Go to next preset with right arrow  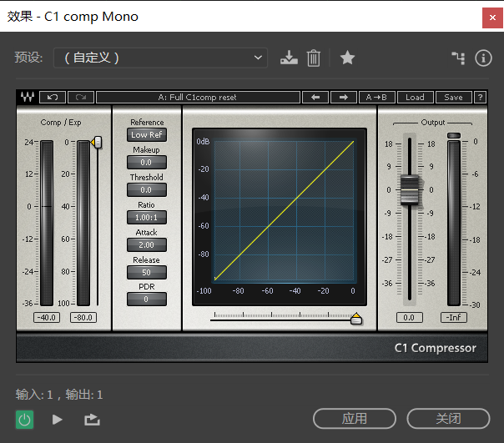(344, 97)
